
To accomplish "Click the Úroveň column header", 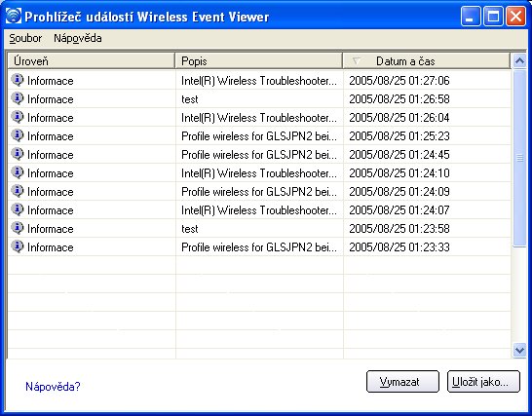I will click(x=91, y=61).
